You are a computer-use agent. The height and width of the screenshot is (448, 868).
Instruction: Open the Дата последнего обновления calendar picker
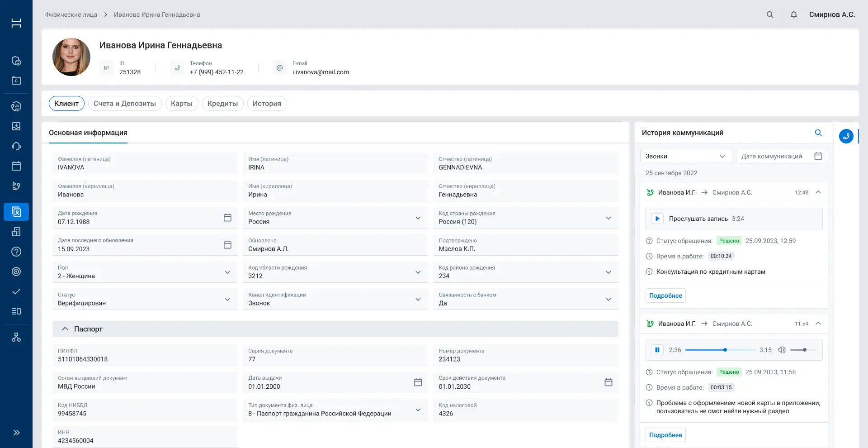(x=227, y=245)
